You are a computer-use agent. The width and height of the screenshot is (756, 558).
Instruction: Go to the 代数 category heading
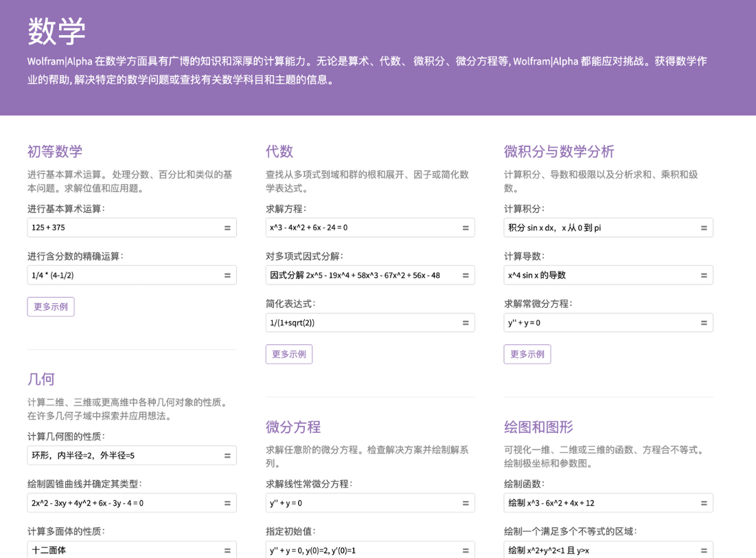[x=279, y=151]
